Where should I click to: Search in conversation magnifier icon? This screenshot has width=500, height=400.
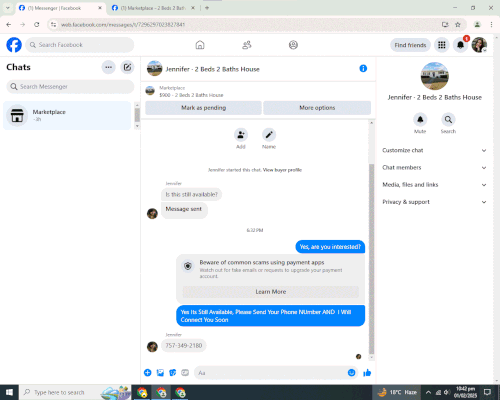(448, 119)
